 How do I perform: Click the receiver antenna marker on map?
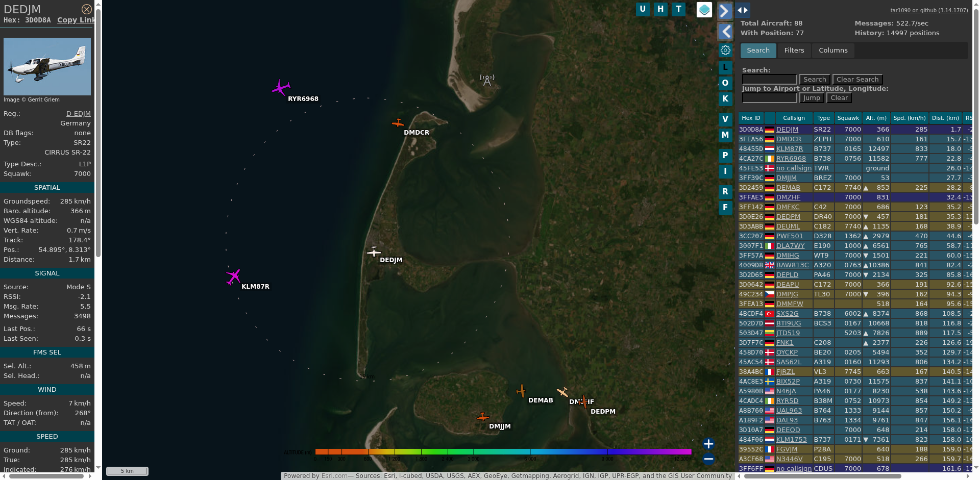coord(487,80)
